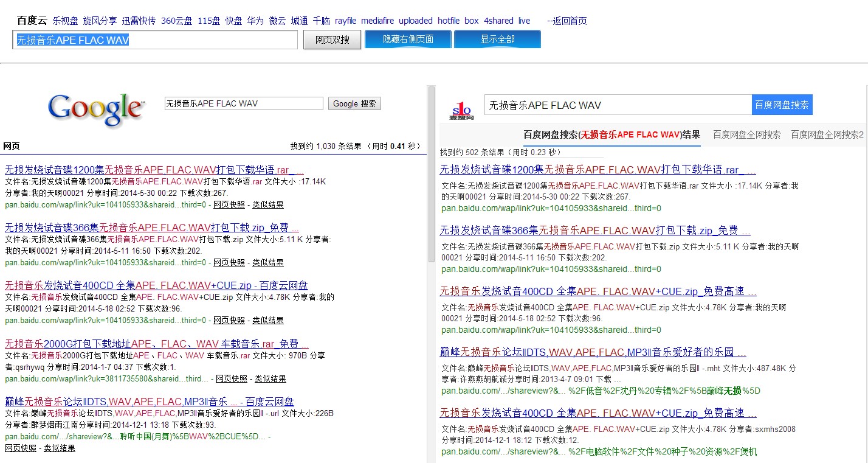This screenshot has height=463, width=868.
Task: Click the left pane vertical scrollbar
Action: 432,173
